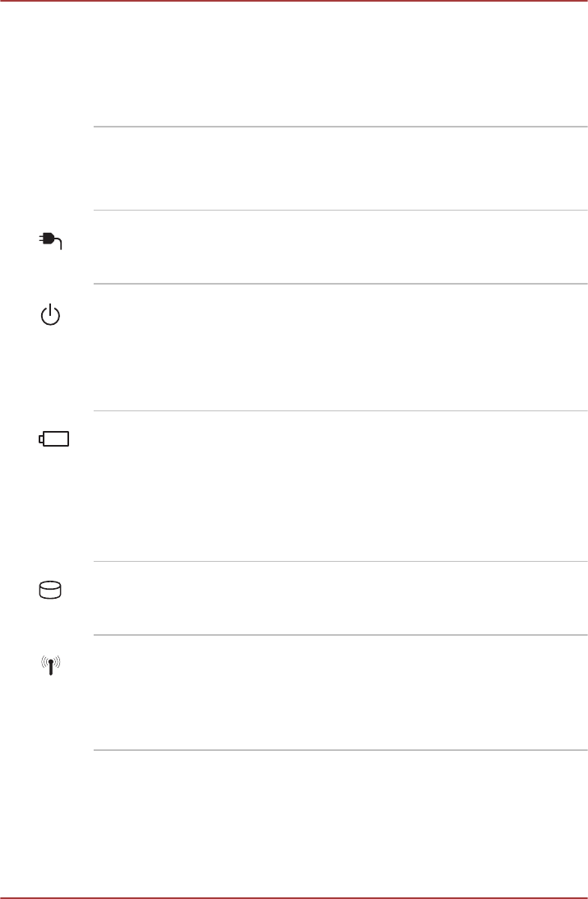Click the blank row between the top two dividers
The height and width of the screenshot is (899, 588).
coord(340,169)
